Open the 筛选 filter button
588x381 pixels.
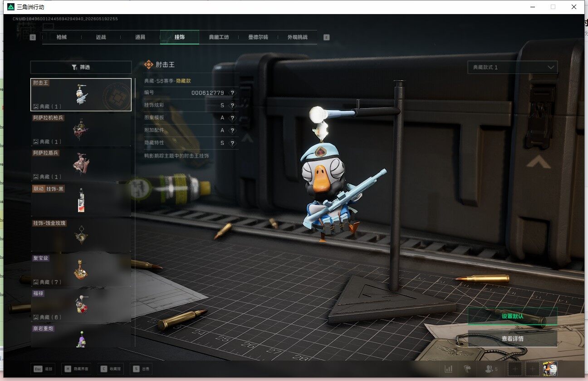[x=81, y=67]
